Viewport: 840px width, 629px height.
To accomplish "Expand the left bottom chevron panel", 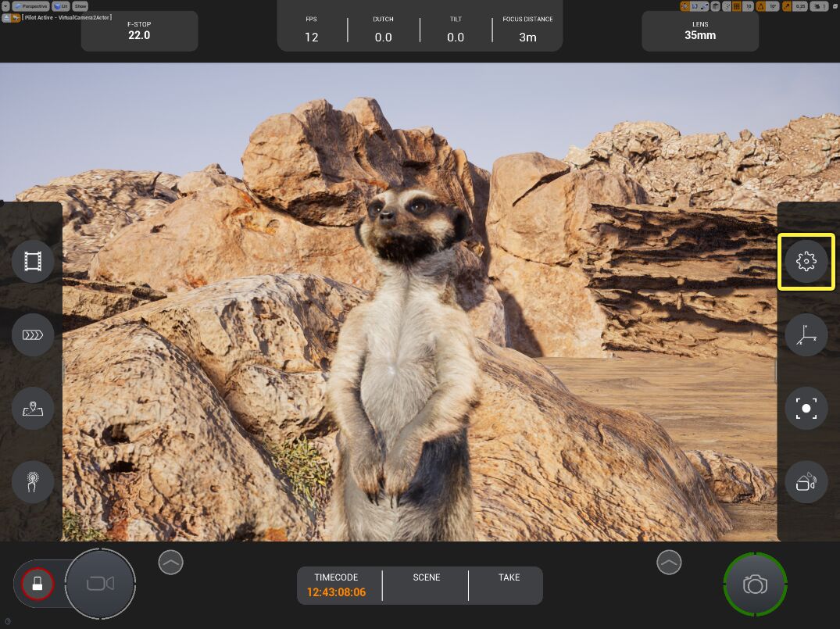I will click(170, 561).
